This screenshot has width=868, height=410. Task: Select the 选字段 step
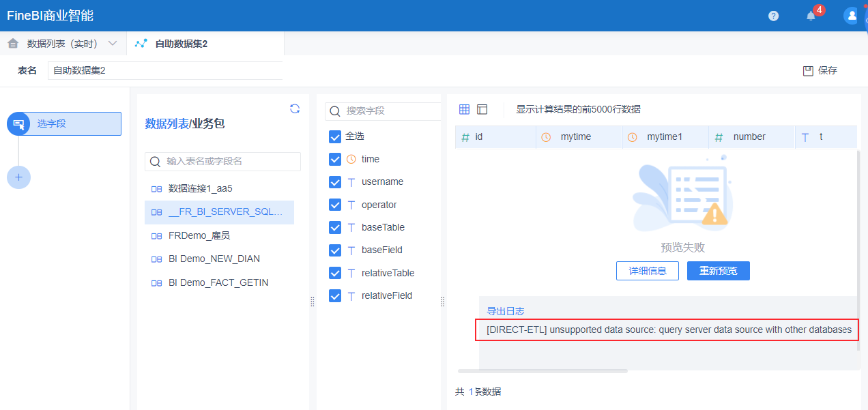(x=65, y=124)
